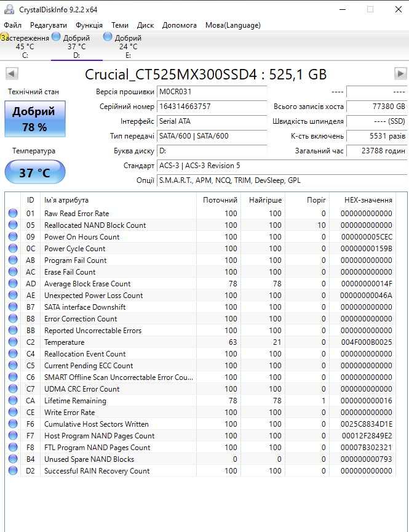Click the Ім'я атрибута column header
The height and width of the screenshot is (532, 409).
coord(118,200)
